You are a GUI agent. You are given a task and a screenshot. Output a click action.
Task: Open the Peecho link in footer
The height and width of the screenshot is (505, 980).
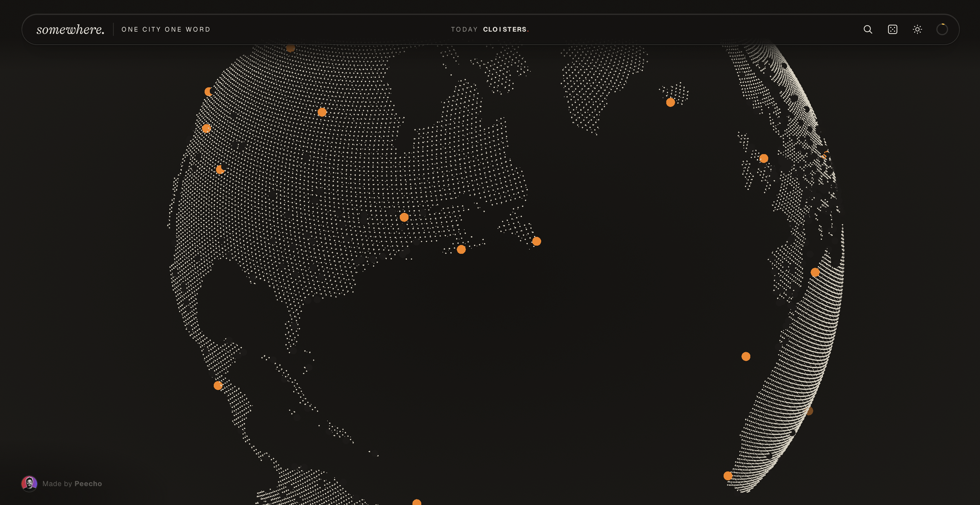pos(88,483)
